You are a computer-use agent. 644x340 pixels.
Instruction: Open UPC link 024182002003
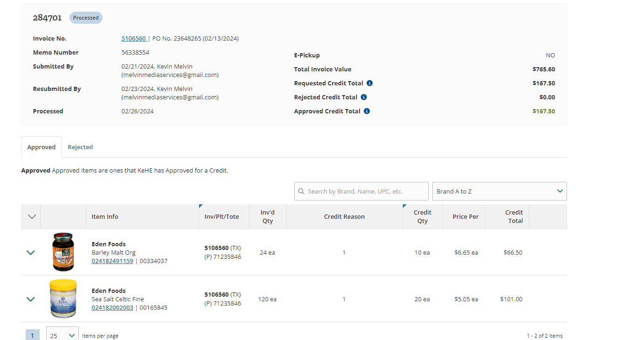(112, 308)
